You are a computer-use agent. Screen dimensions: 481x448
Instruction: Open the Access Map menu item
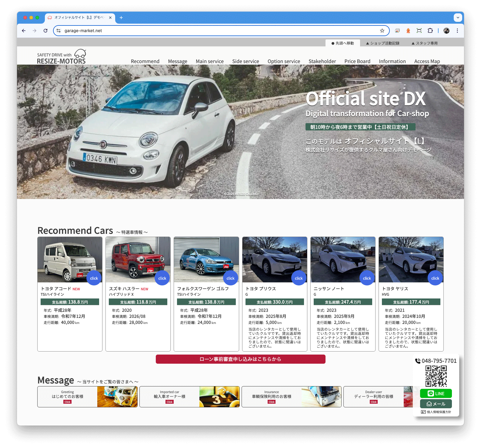tap(427, 61)
